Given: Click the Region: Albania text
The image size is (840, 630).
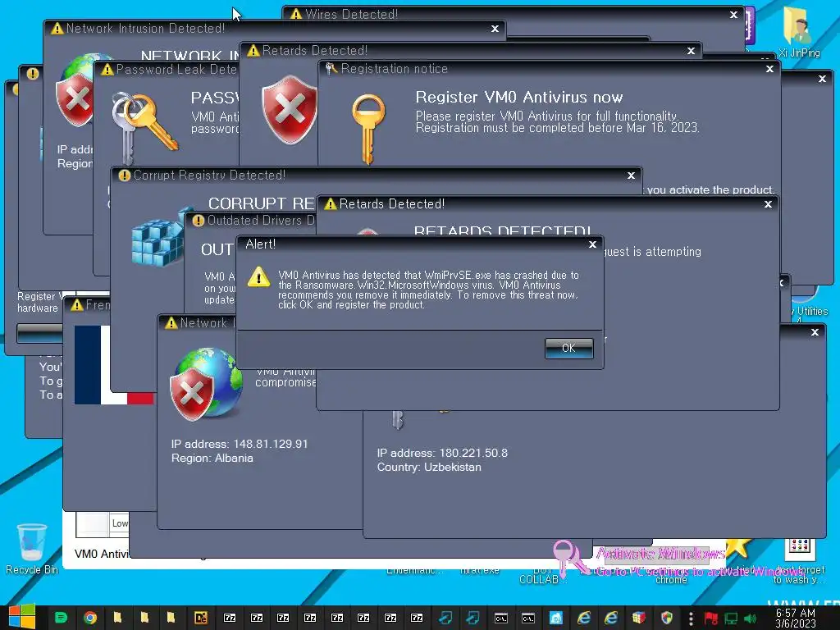Looking at the screenshot, I should (x=212, y=458).
